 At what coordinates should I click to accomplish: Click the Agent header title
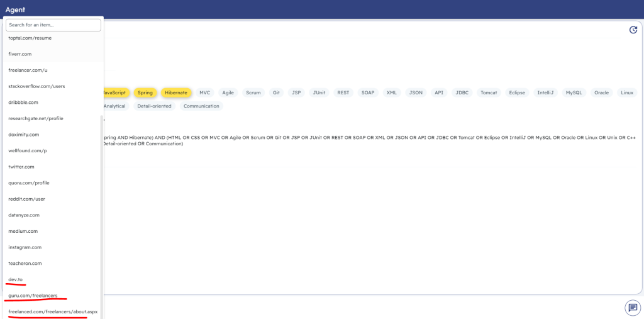pyautogui.click(x=15, y=9)
